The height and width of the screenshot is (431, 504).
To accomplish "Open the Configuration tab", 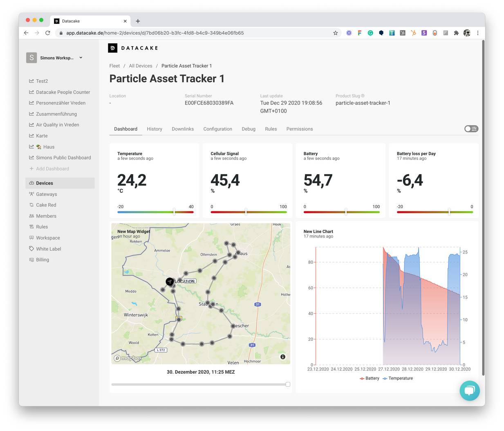I will (217, 129).
